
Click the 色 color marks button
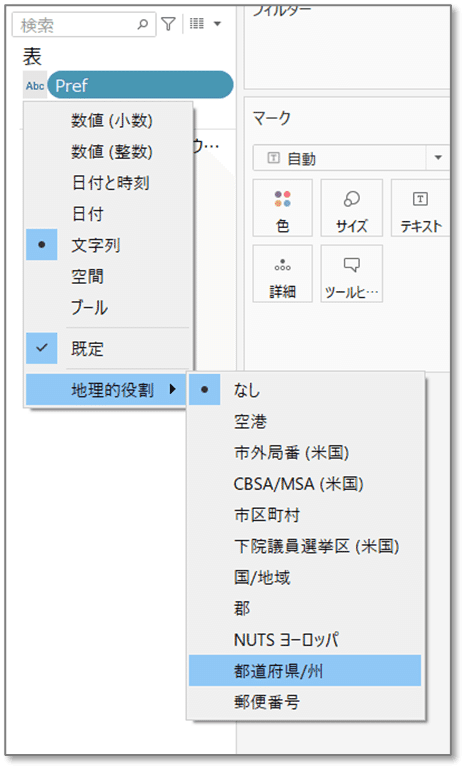(283, 208)
